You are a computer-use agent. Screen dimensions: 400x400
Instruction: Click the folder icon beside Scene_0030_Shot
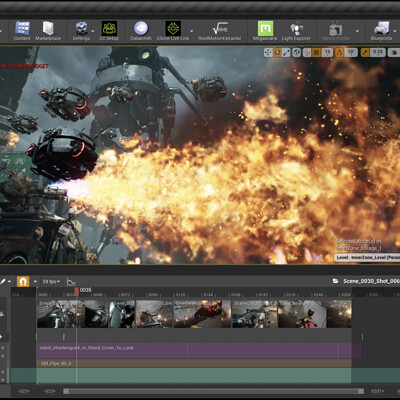coord(336,281)
